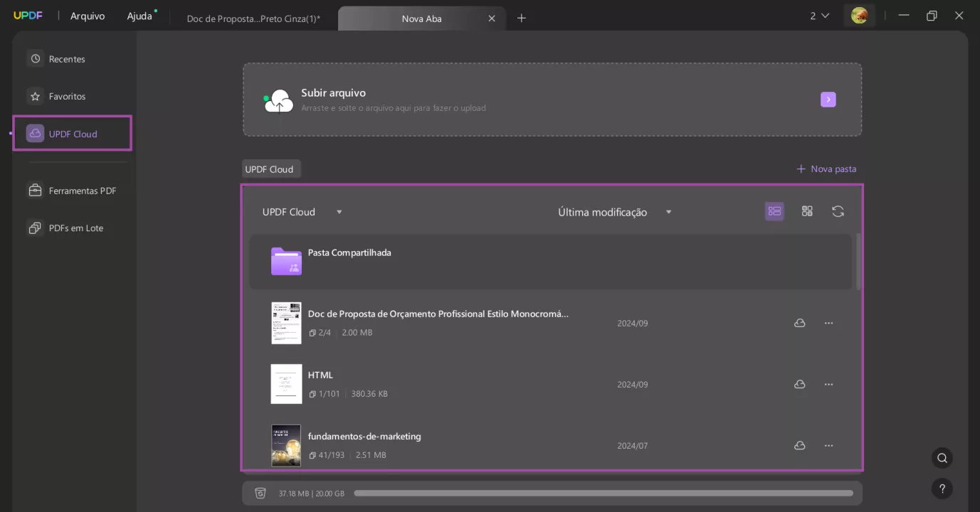
Task: Minimize the UPDF window
Action: pyautogui.click(x=904, y=16)
